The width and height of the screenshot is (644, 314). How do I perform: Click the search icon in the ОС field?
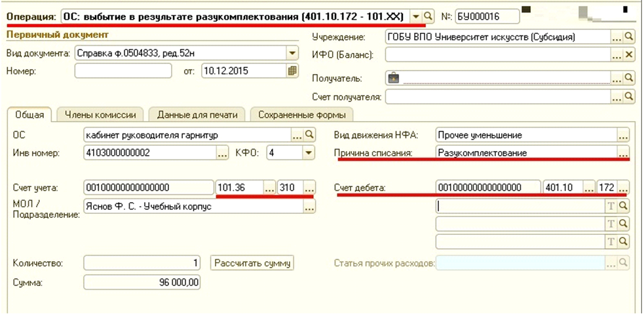pyautogui.click(x=309, y=135)
